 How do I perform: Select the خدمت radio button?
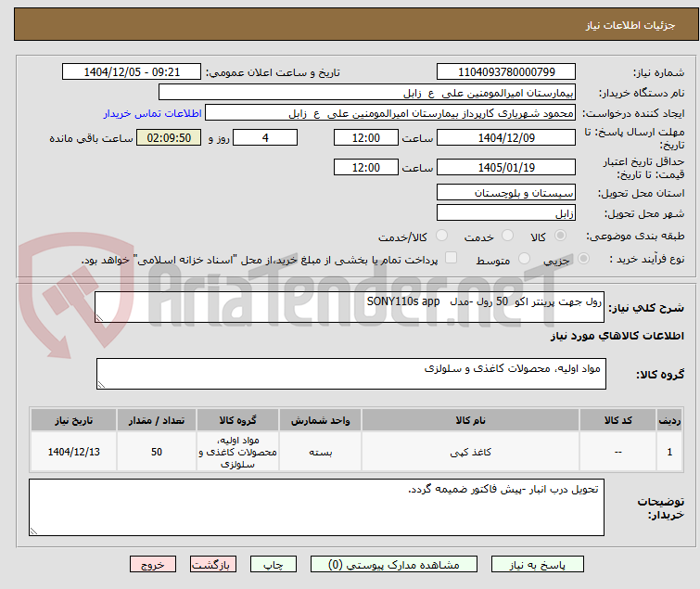[x=507, y=236]
